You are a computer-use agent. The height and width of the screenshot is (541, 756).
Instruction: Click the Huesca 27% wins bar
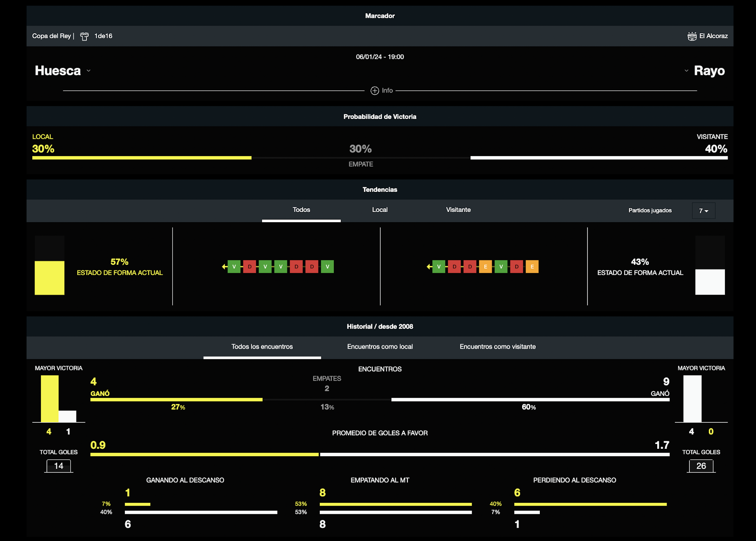pos(176,400)
